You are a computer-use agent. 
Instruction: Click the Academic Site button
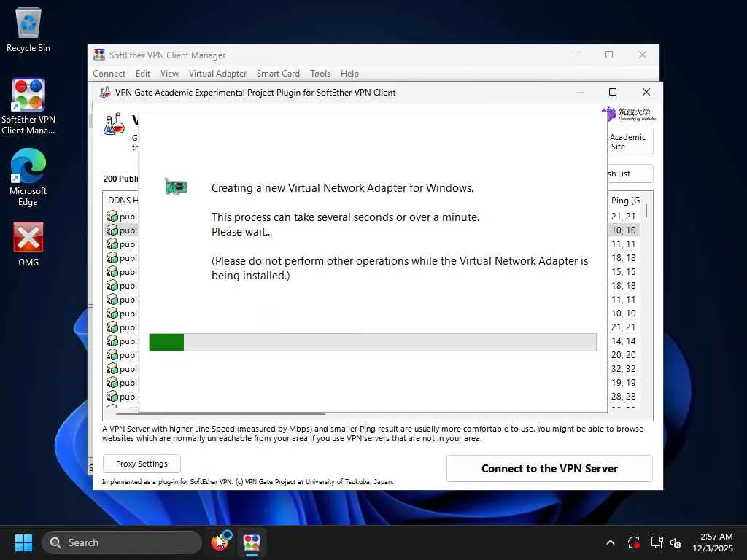point(630,142)
